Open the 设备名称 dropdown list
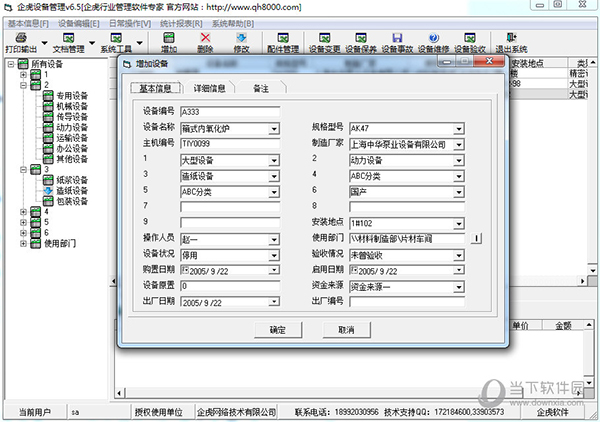 pos(274,129)
